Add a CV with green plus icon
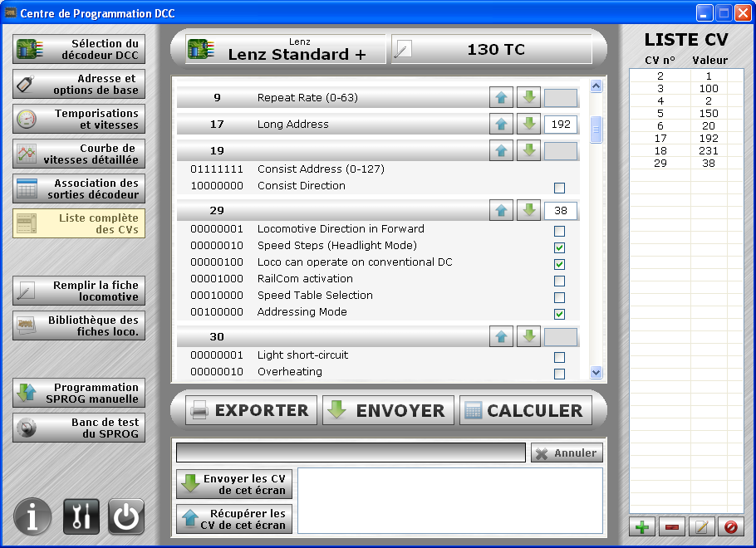Image resolution: width=756 pixels, height=548 pixels. click(641, 526)
